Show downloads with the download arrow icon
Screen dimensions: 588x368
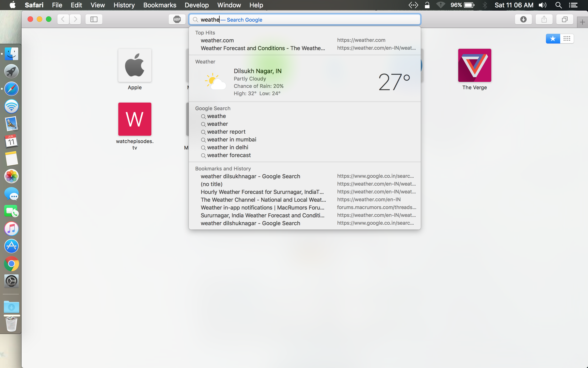523,19
